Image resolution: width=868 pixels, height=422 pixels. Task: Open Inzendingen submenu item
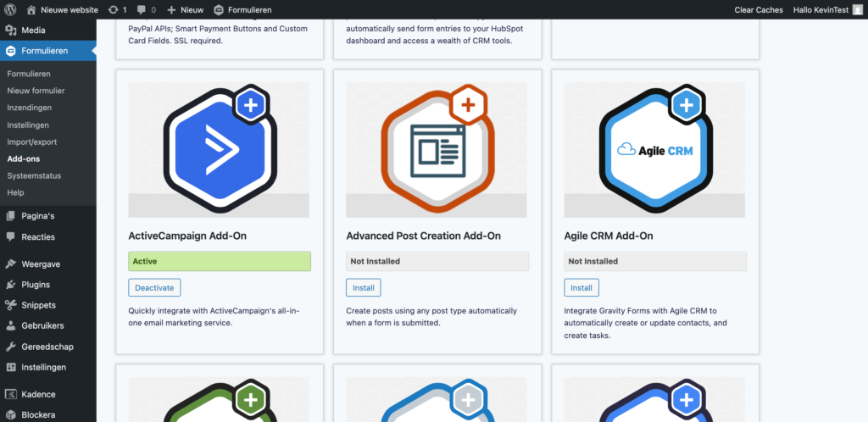click(x=30, y=108)
